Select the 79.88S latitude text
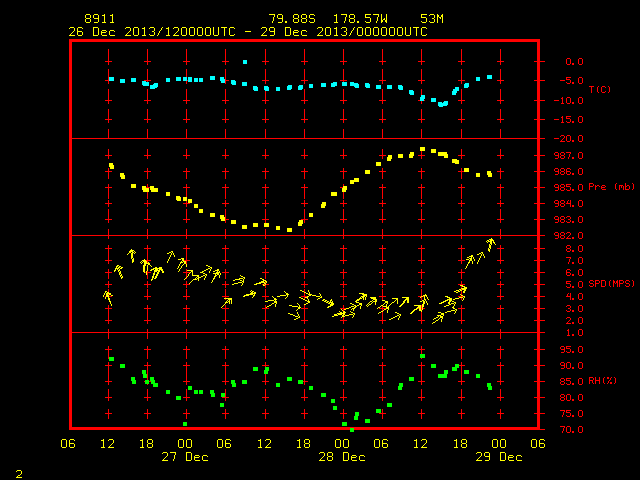 [292, 19]
